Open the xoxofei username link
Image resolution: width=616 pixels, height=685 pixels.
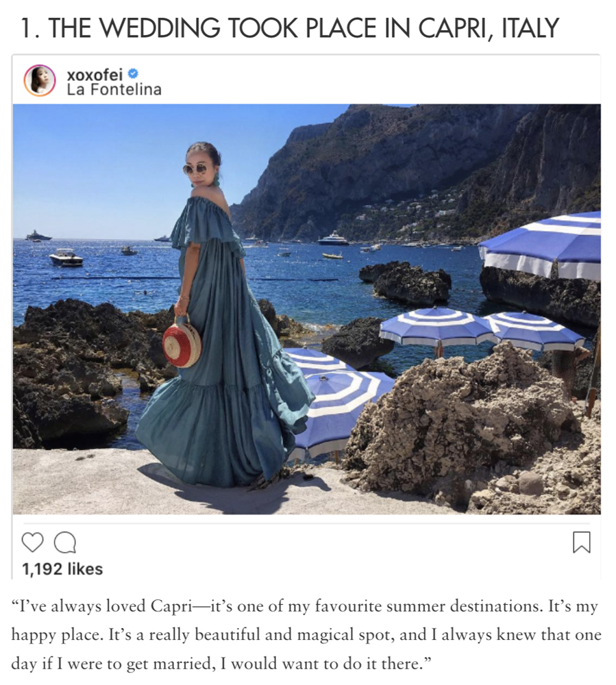(95, 74)
